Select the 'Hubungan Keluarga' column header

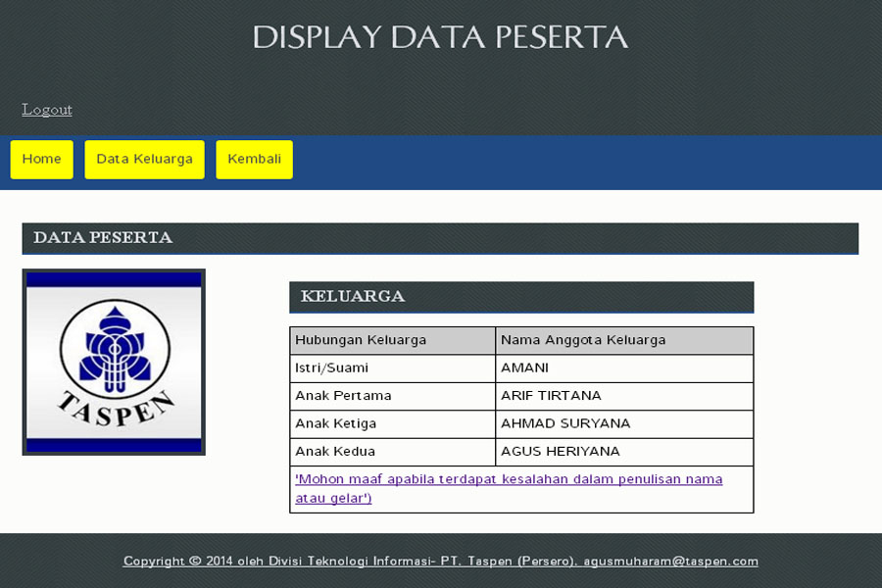pos(393,340)
